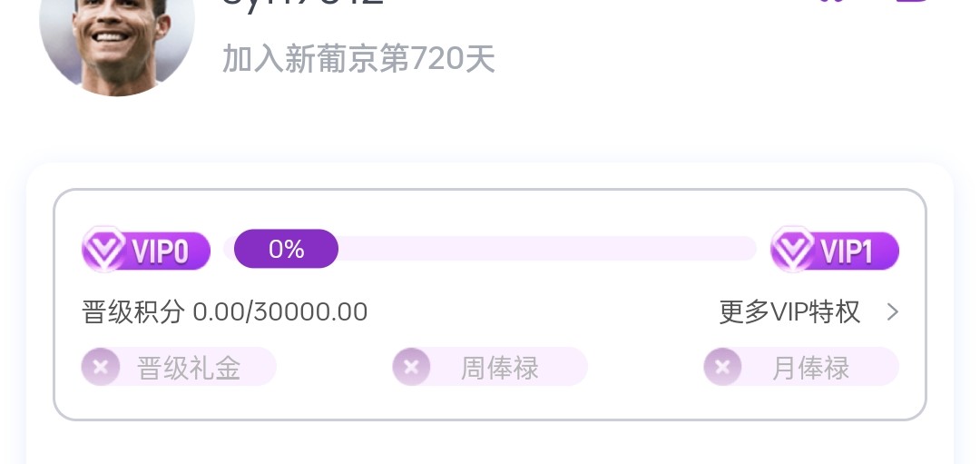Tap the 加入新葡京第720天 membership text

pos(358,60)
